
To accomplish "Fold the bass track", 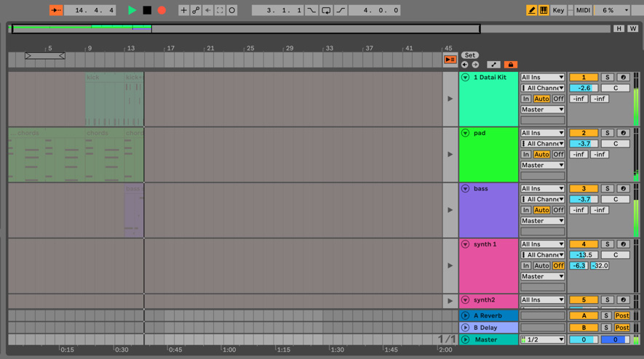I will pyautogui.click(x=465, y=189).
